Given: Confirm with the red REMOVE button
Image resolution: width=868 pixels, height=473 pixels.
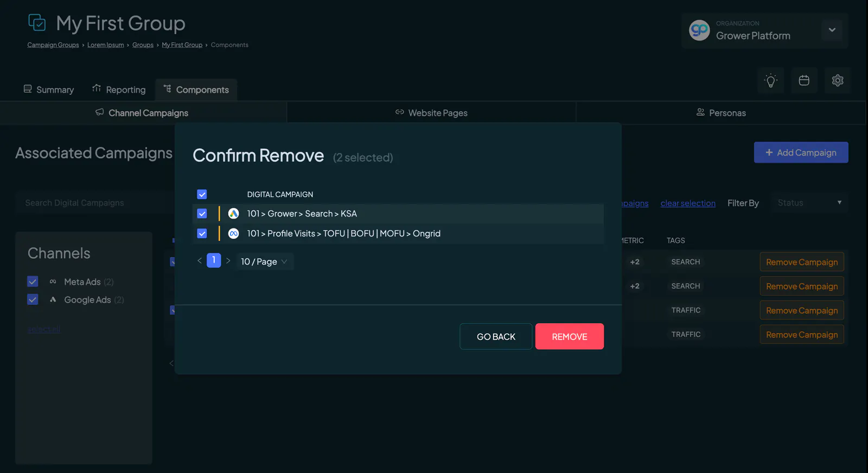Looking at the screenshot, I should (570, 337).
